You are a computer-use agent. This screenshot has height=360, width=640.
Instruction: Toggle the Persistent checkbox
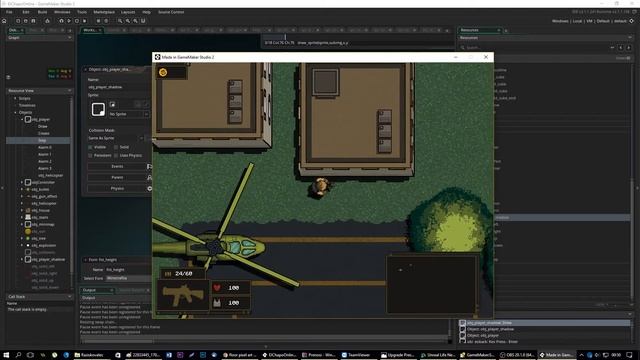[90, 156]
